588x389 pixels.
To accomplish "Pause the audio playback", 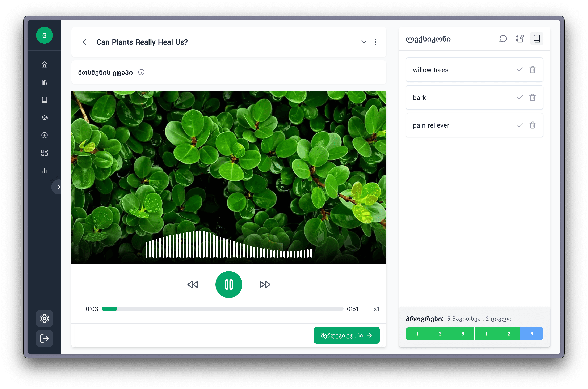I will (229, 284).
